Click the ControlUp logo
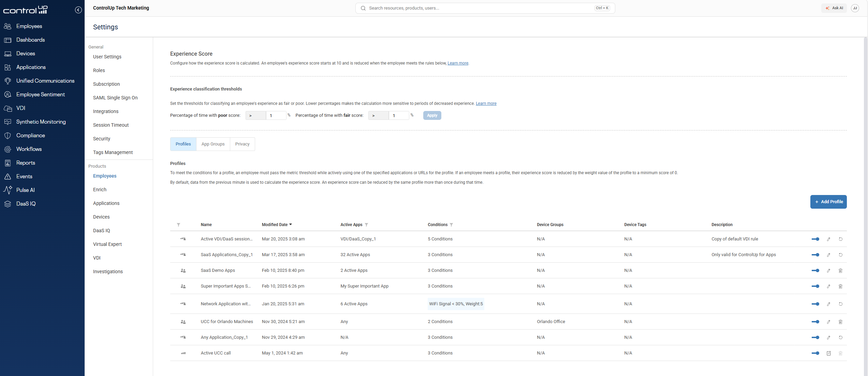The image size is (868, 376). click(x=26, y=10)
